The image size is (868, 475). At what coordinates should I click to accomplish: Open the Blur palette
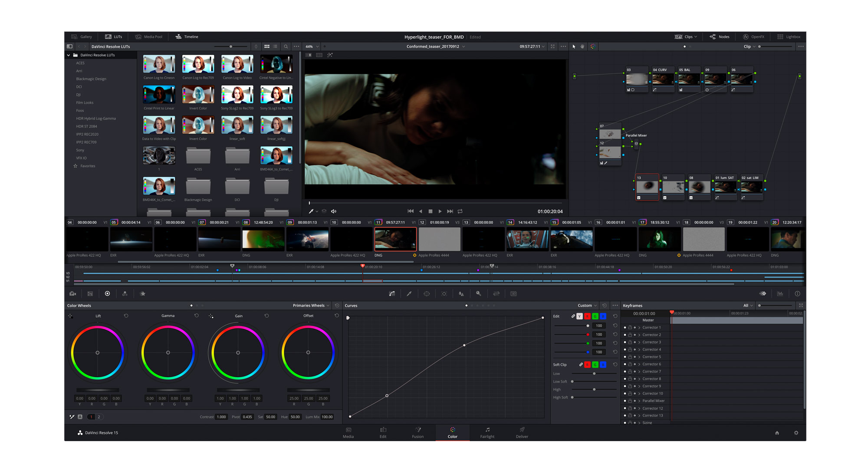pos(461,294)
